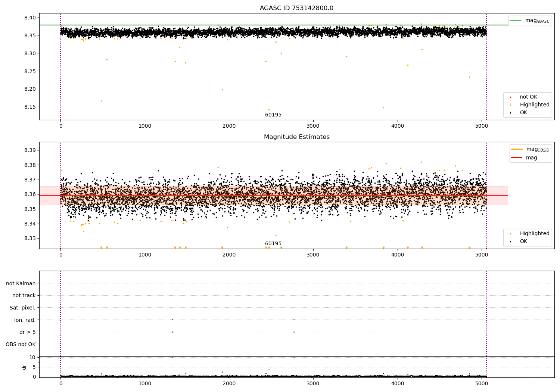Click the 'not track' axis label
Screen dimensions: 560x392
pos(24,296)
